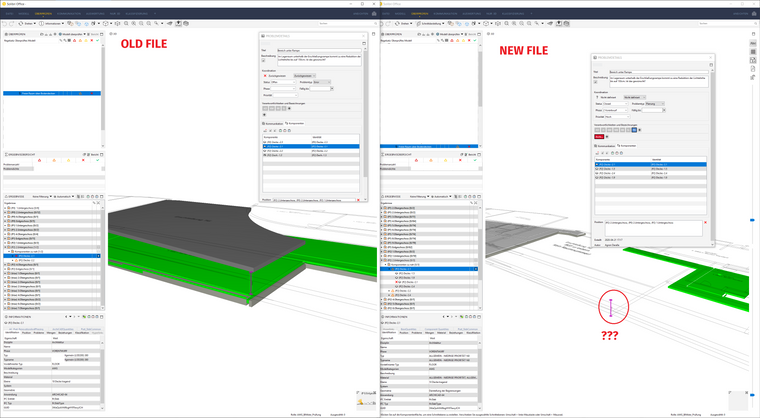760x418 pixels.
Task: Open the Priorität dropdown in the right Problemdetails dialog
Action: pyautogui.click(x=618, y=117)
